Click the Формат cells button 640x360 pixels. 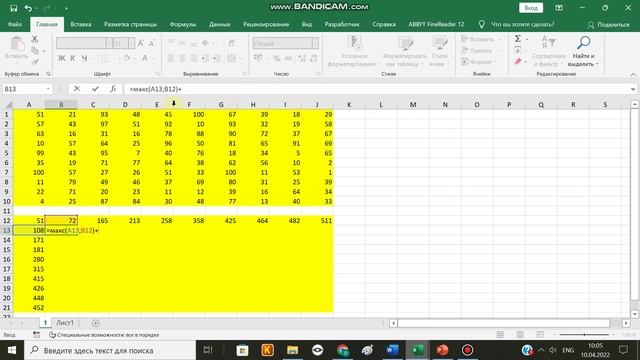[x=479, y=62]
